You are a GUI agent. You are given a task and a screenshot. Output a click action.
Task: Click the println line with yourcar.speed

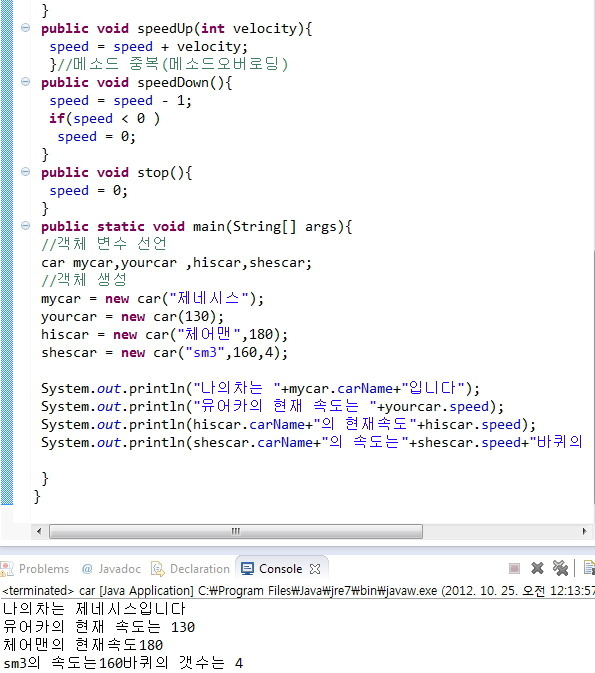pyautogui.click(x=272, y=406)
